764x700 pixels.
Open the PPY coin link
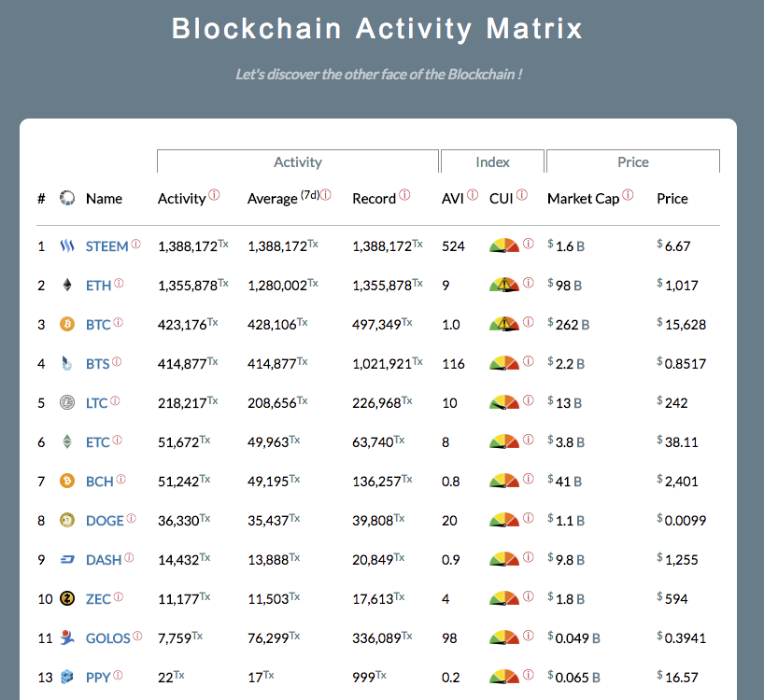coord(98,678)
